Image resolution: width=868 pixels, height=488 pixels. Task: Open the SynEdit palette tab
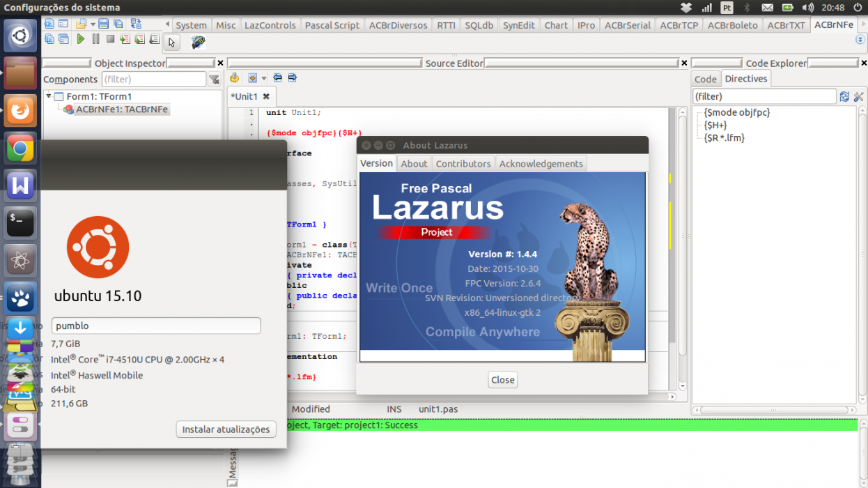[519, 25]
